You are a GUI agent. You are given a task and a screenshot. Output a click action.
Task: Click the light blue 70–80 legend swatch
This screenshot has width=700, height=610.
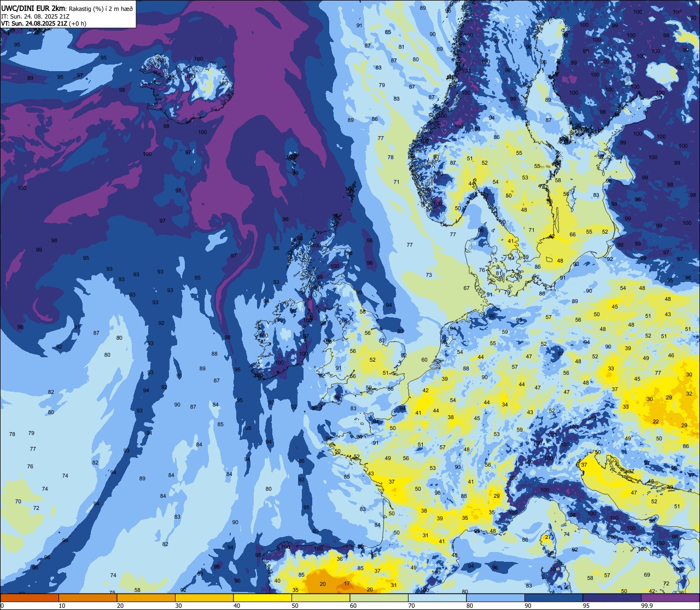point(437,597)
